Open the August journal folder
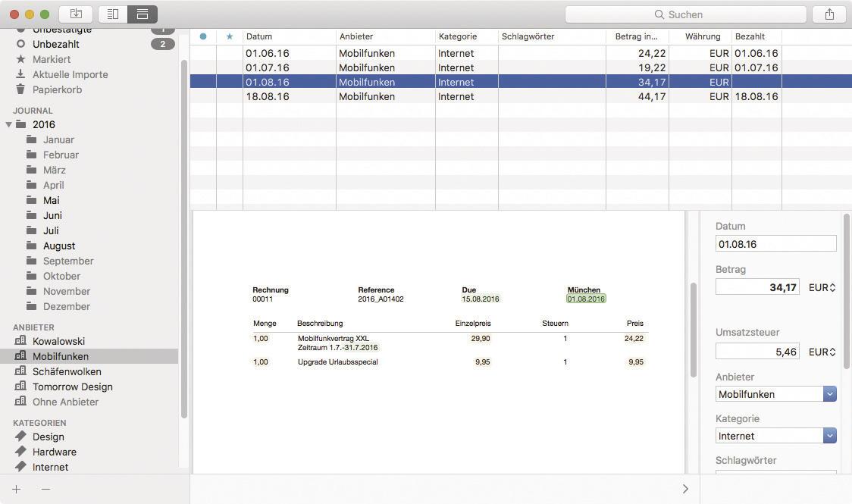Viewport: 852px width, 504px height. click(59, 246)
